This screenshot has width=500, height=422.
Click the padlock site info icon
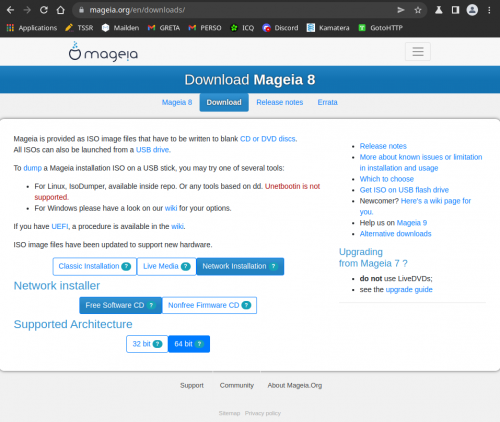click(81, 10)
